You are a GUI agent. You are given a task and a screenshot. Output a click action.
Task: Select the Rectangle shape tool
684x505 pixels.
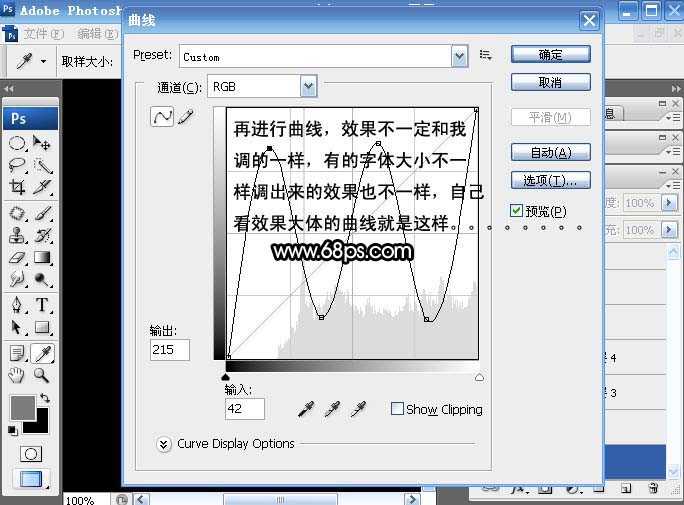coord(42,327)
